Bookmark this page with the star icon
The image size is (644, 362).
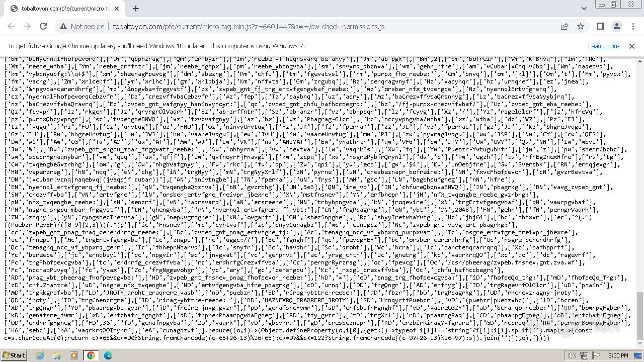(581, 27)
